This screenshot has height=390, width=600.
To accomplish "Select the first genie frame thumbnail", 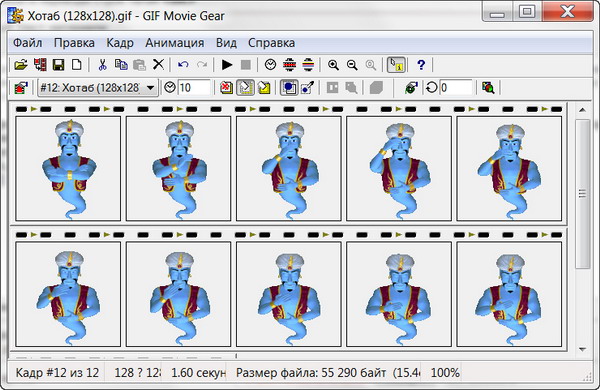I will [x=68, y=168].
